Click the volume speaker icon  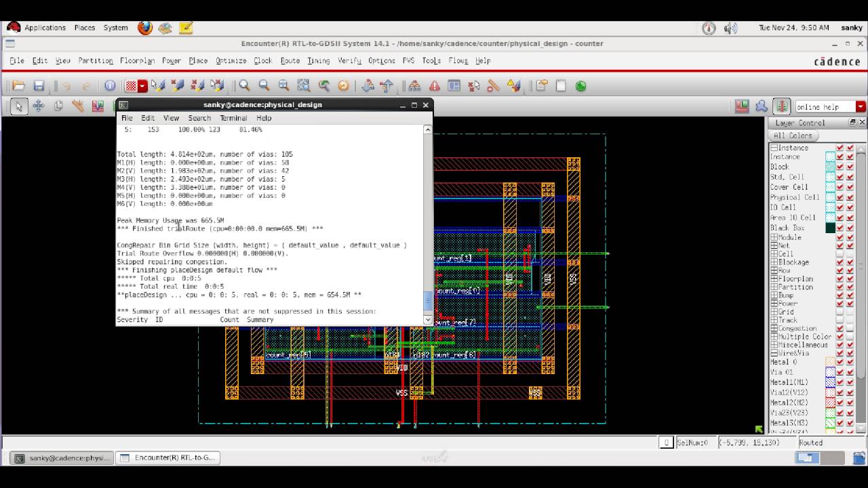730,28
